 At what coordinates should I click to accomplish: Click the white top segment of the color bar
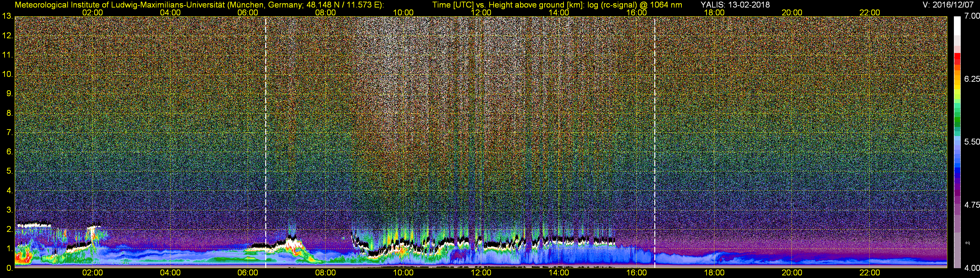click(x=957, y=26)
